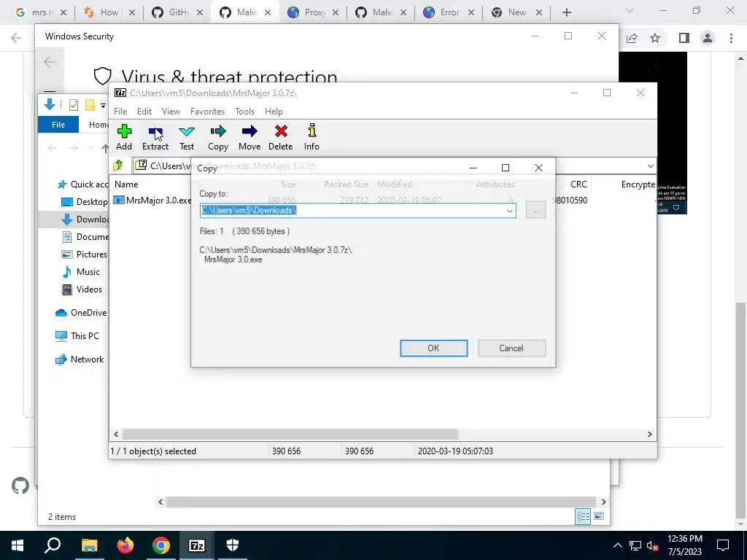Click 7-Zip horizontal scrollbar right arrow
747x560 pixels.
coord(650,435)
